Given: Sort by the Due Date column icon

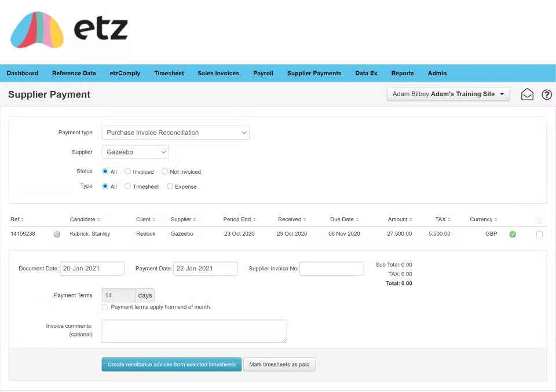Looking at the screenshot, I should 356,219.
